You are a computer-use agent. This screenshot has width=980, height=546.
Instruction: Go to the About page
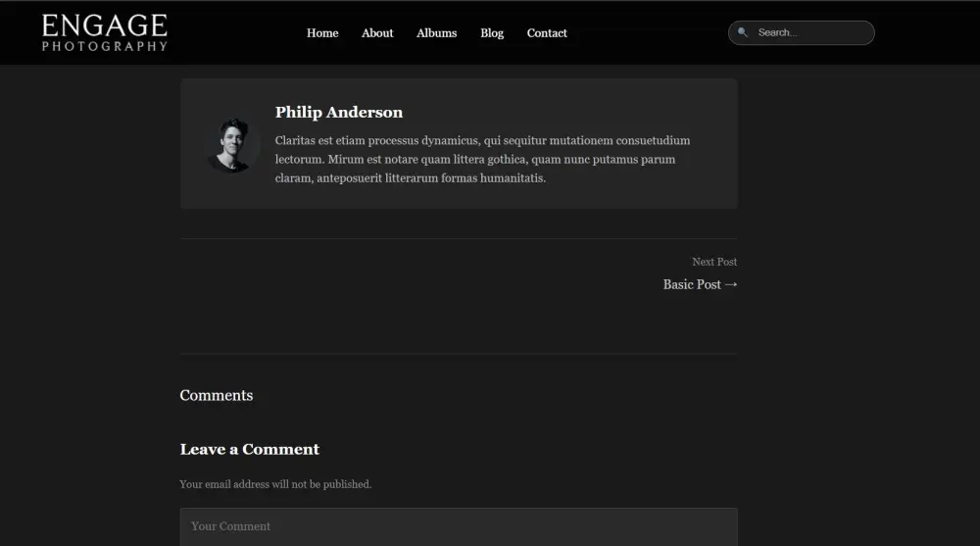(377, 33)
